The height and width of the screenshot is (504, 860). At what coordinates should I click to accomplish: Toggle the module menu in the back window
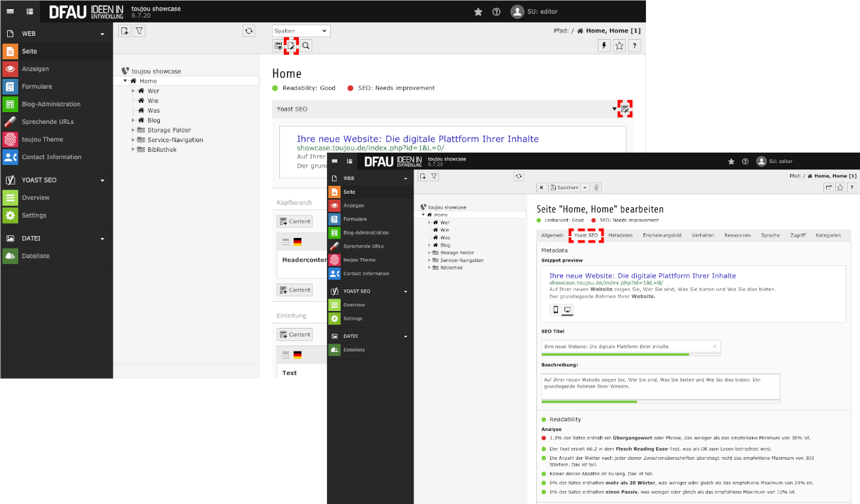tap(10, 12)
